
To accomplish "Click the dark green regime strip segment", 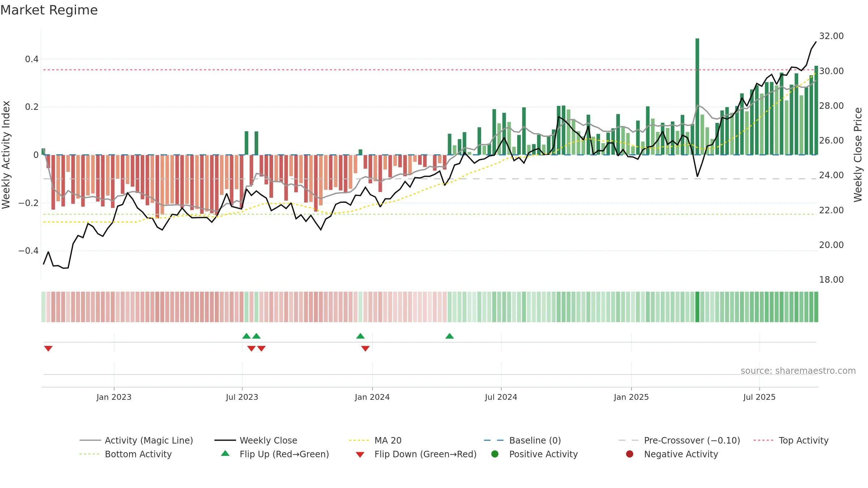I will click(x=697, y=307).
